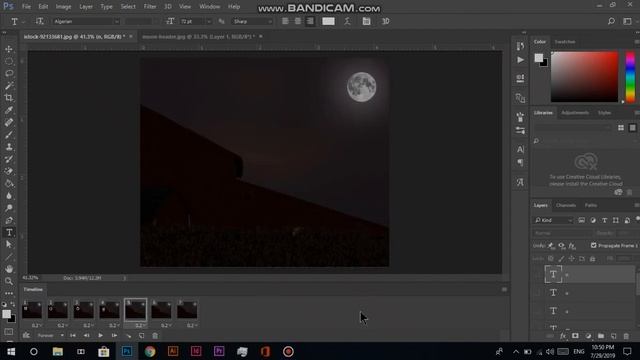Open the Edit Toolbar three-dots button
Image resolution: width=640 pixels, height=360 pixels.
(9, 293)
